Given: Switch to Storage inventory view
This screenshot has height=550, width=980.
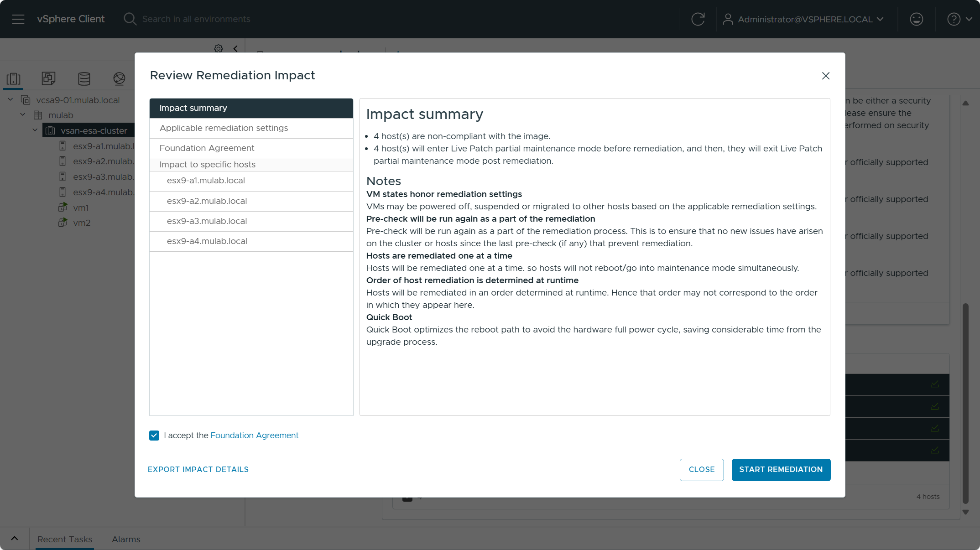Looking at the screenshot, I should pyautogui.click(x=84, y=79).
